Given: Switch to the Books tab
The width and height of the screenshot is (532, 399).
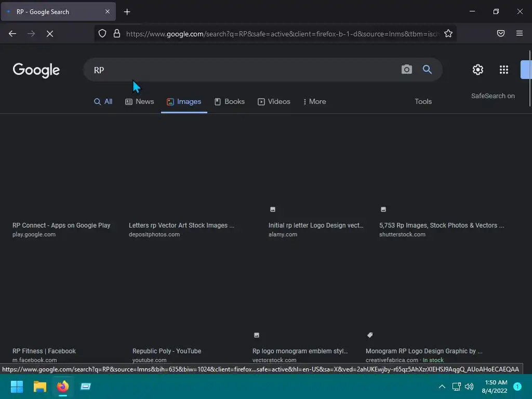Looking at the screenshot, I should (x=230, y=101).
